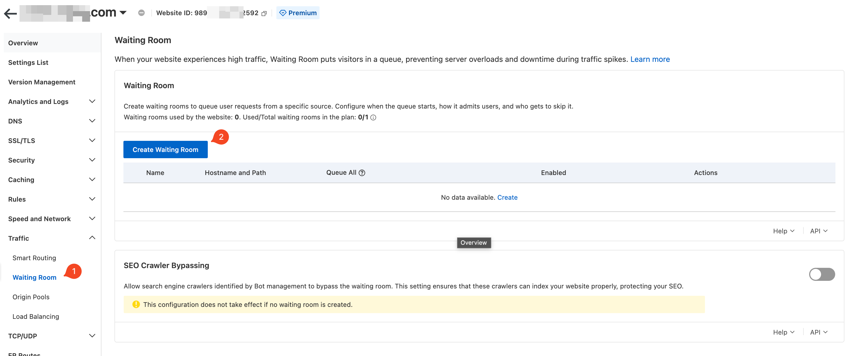Screen dimensions: 868x356
Task: Click Queue All help question icon
Action: pos(362,173)
